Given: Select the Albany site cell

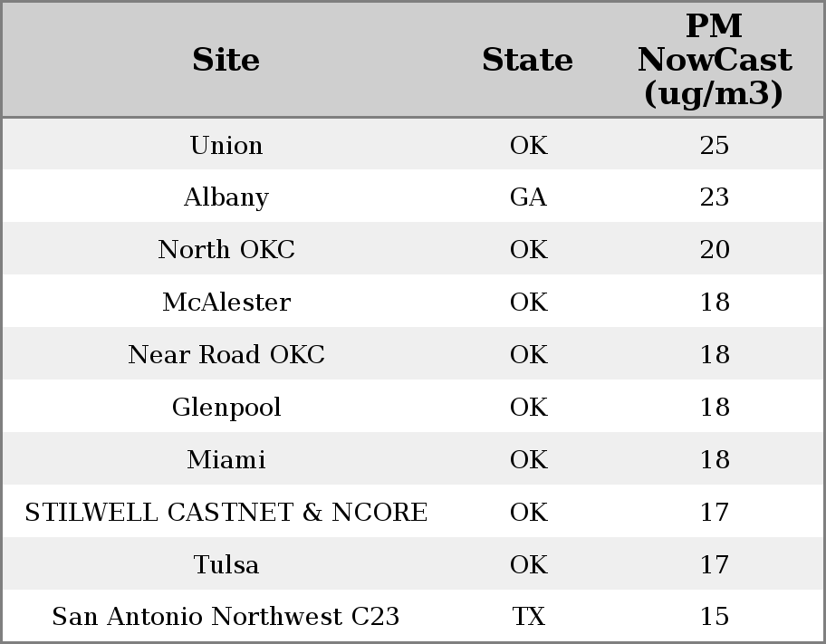Looking at the screenshot, I should click(x=226, y=197).
